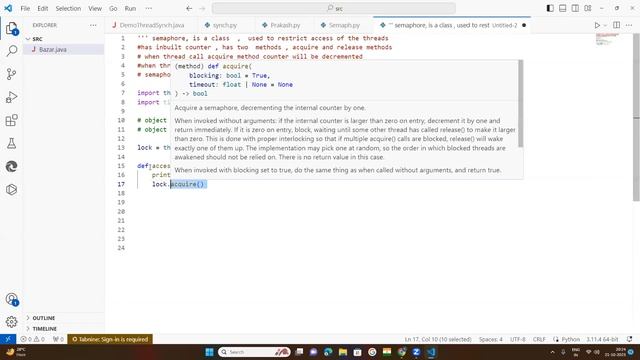
Task: Click Tabnine sign-in required notice
Action: (x=110, y=339)
